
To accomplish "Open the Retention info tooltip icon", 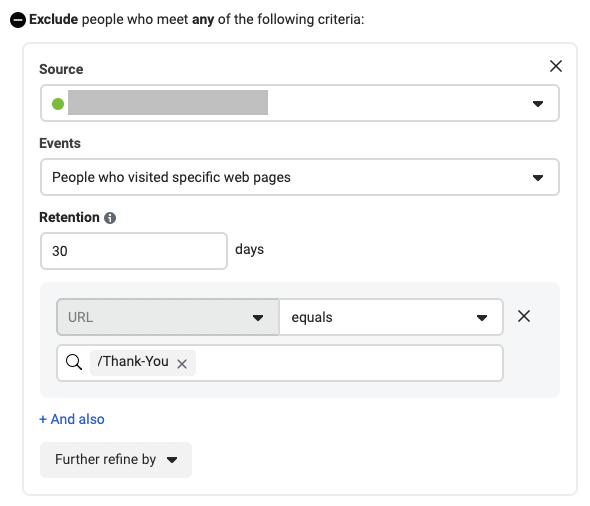I will coord(110,218).
